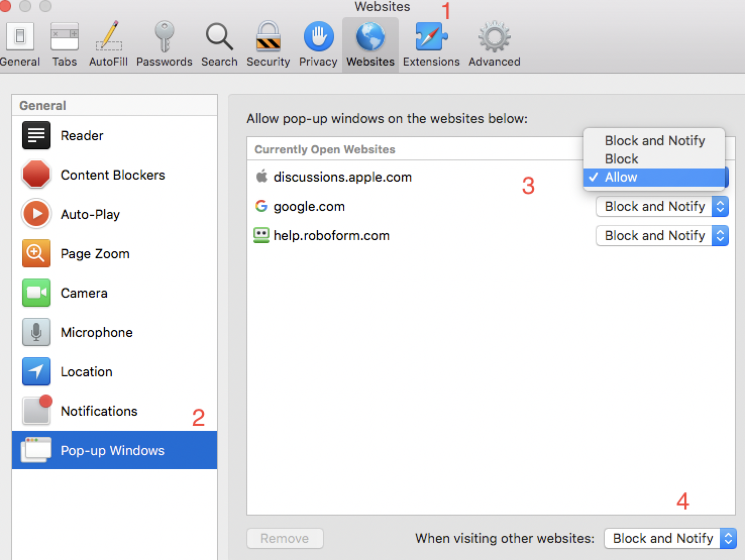Click the red close window button
Viewport: 745px width, 560px height.
point(5,5)
